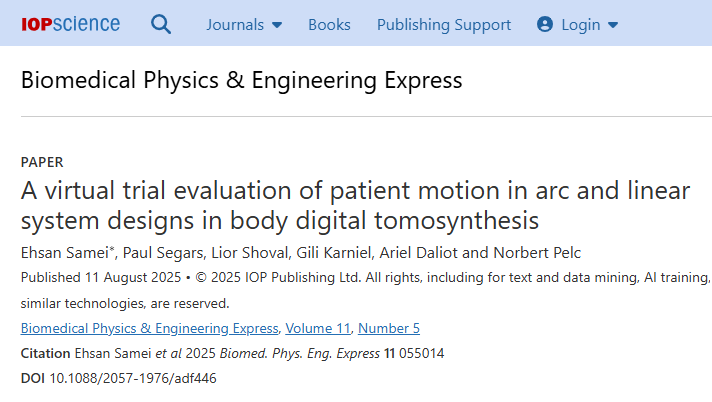Follow the underlined Biomedical Physics & Engineering Express link
Viewport: 712px width, 402px height.
pos(149,328)
